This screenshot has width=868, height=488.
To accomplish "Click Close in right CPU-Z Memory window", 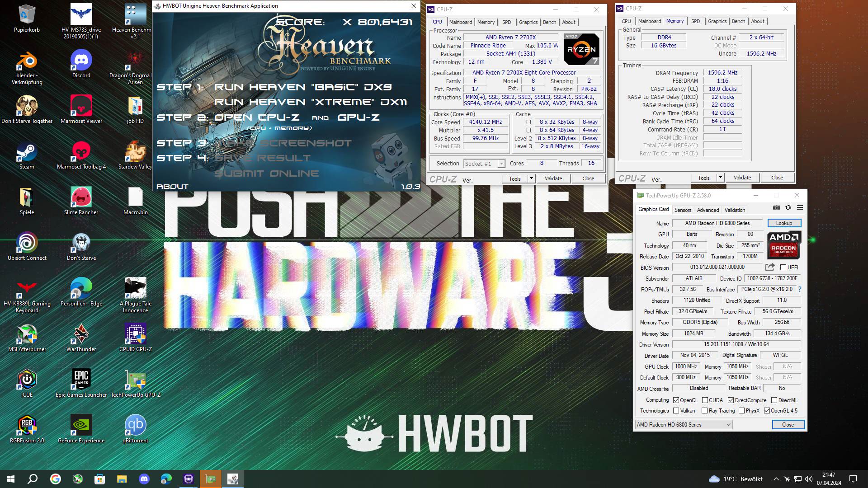I will point(777,178).
